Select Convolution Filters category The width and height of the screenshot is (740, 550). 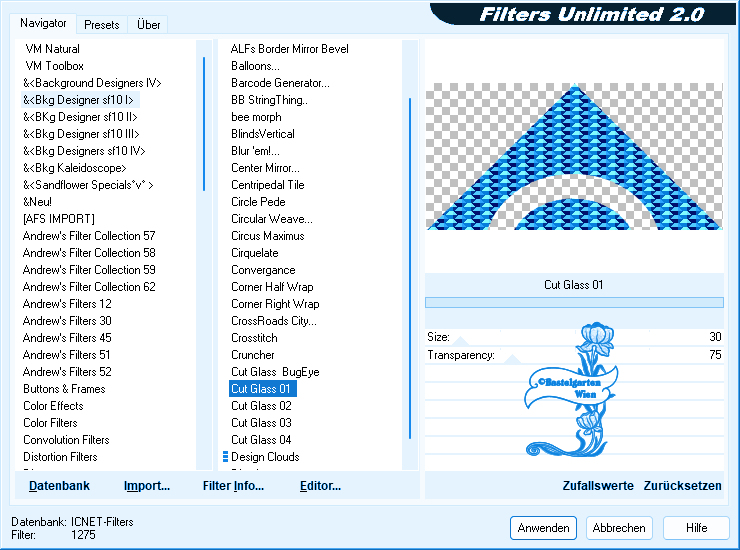click(66, 440)
